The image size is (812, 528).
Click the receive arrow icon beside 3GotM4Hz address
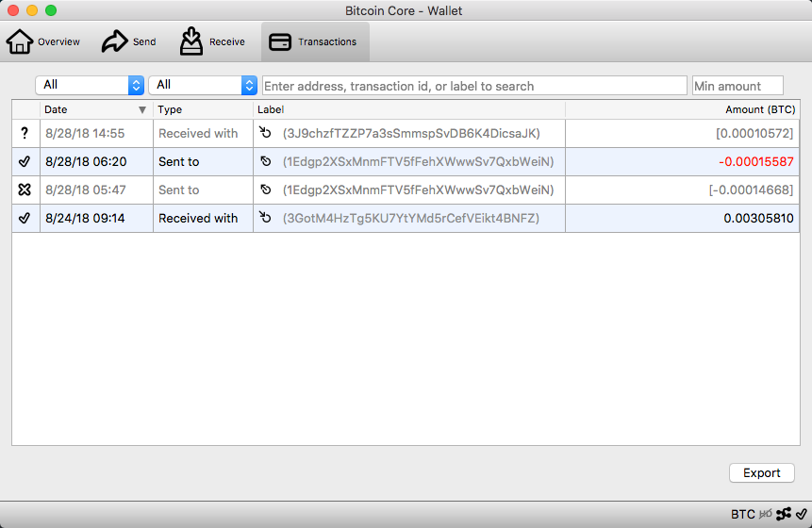265,218
